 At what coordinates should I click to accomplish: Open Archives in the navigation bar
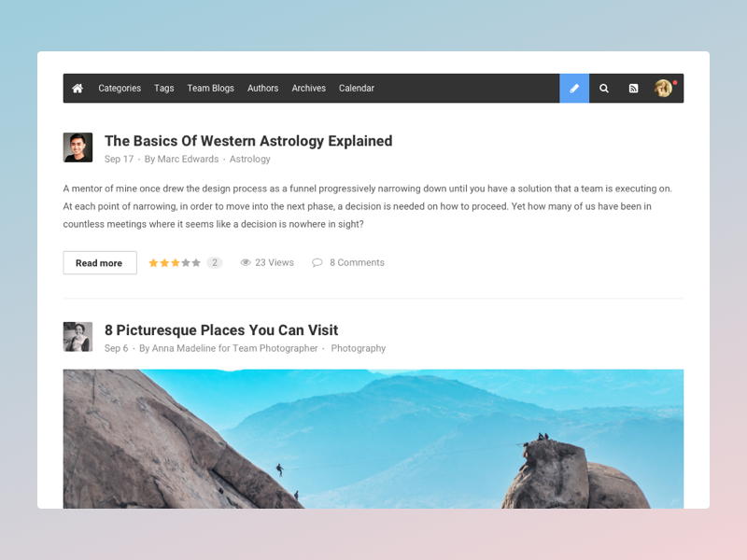309,88
